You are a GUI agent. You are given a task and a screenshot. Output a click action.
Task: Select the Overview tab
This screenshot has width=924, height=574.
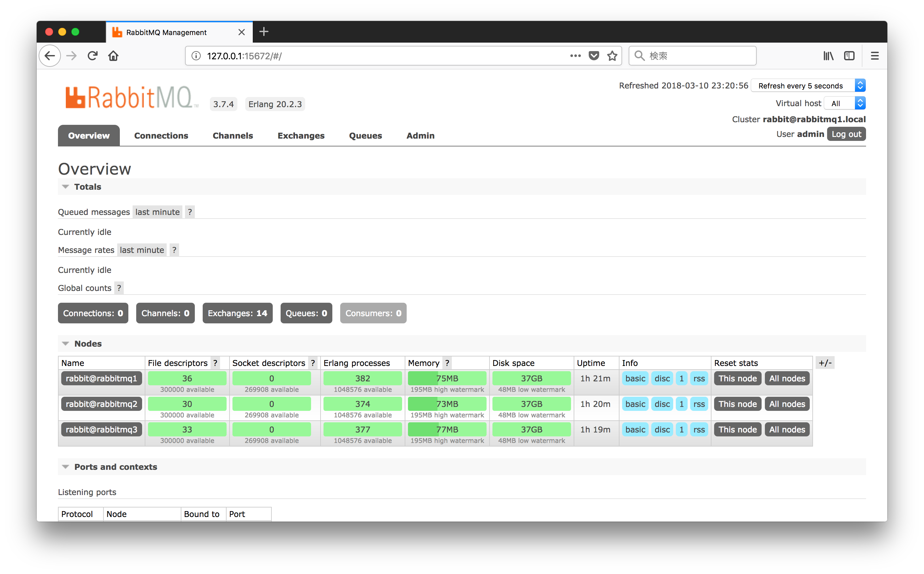click(x=89, y=136)
